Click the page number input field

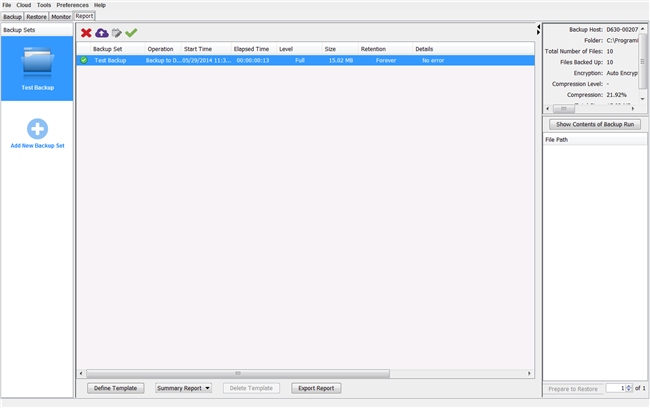(616, 388)
